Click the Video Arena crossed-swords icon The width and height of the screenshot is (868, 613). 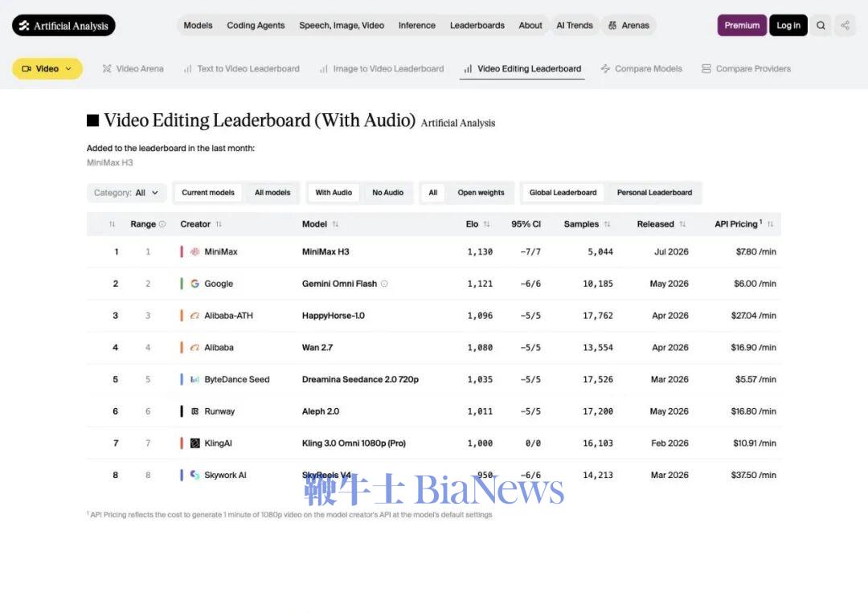tap(107, 68)
